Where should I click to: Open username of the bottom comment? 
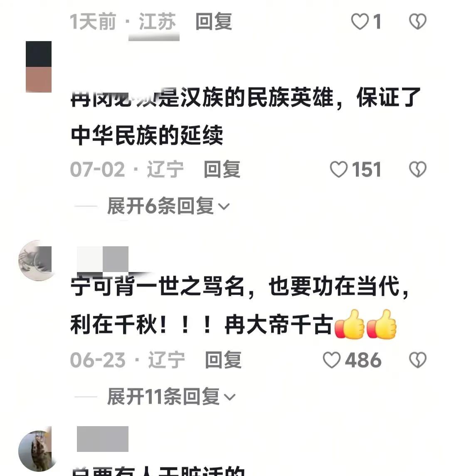tap(102, 439)
